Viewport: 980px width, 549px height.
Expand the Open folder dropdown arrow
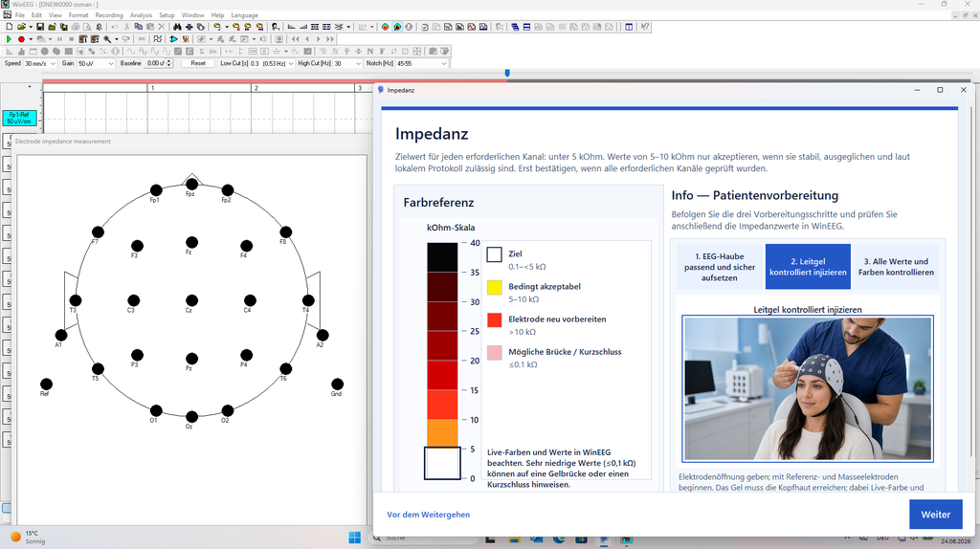pyautogui.click(x=31, y=27)
